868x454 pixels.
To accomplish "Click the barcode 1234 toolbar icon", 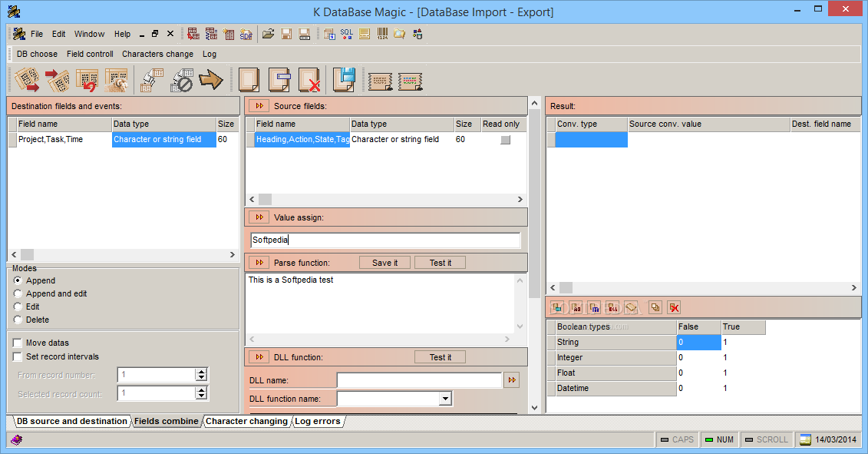I will pyautogui.click(x=382, y=35).
